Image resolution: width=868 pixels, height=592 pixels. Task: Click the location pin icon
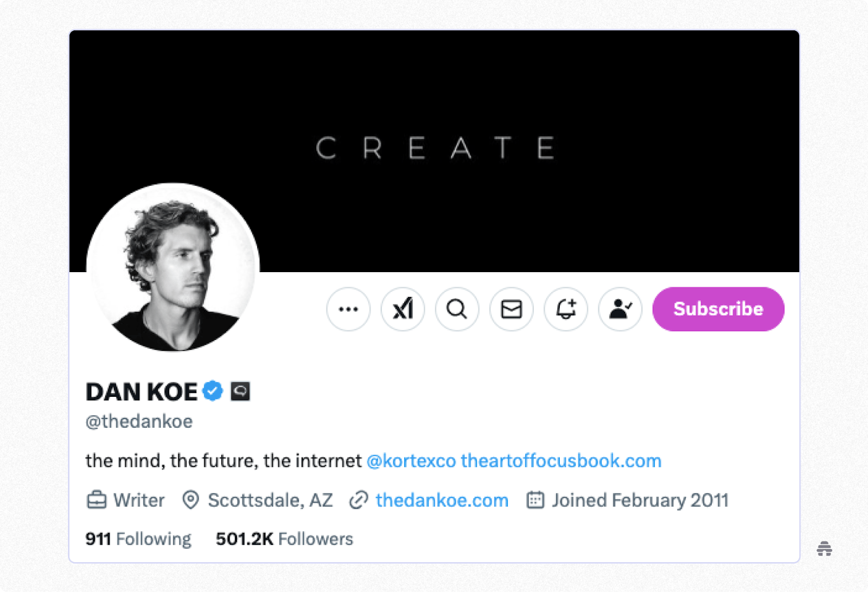click(190, 500)
